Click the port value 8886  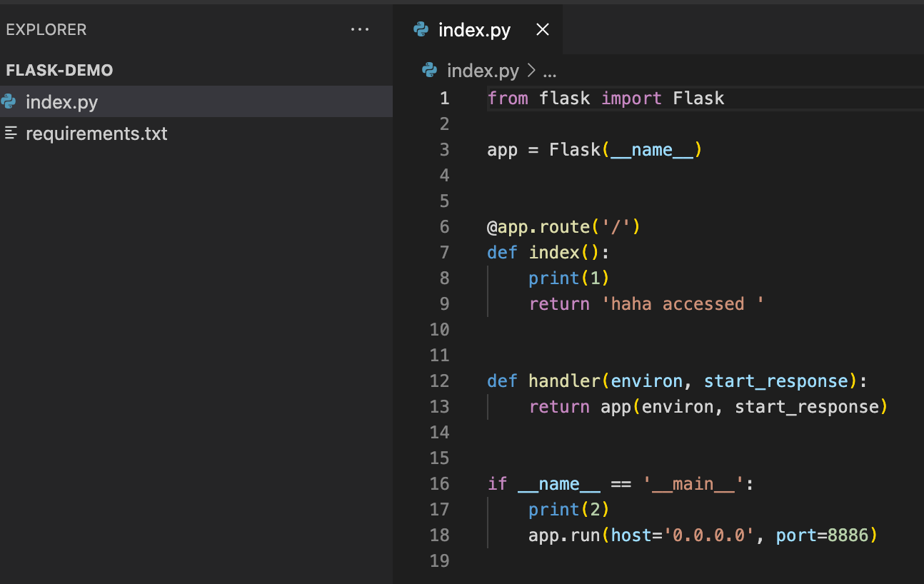pos(848,535)
